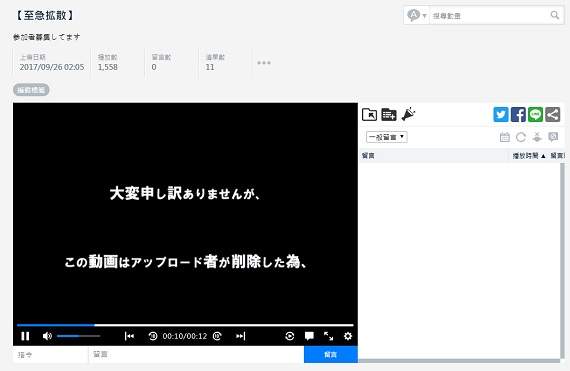Image resolution: width=570 pixels, height=371 pixels.
Task: Open the comment type dropdown
Action: coord(387,137)
